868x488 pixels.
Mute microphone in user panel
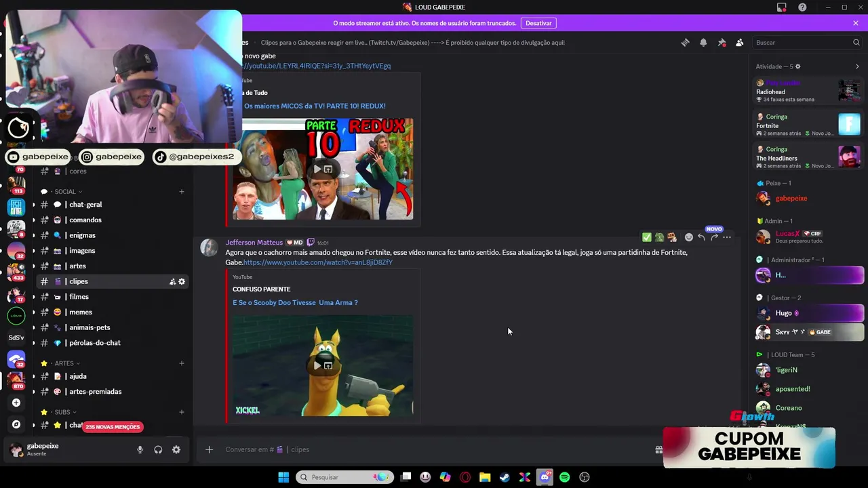[x=140, y=449]
